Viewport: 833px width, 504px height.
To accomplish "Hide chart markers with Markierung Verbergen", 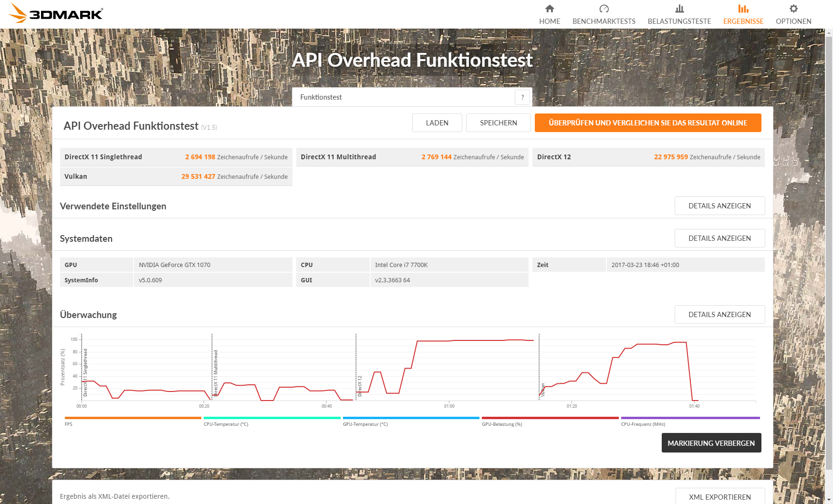I will [711, 443].
